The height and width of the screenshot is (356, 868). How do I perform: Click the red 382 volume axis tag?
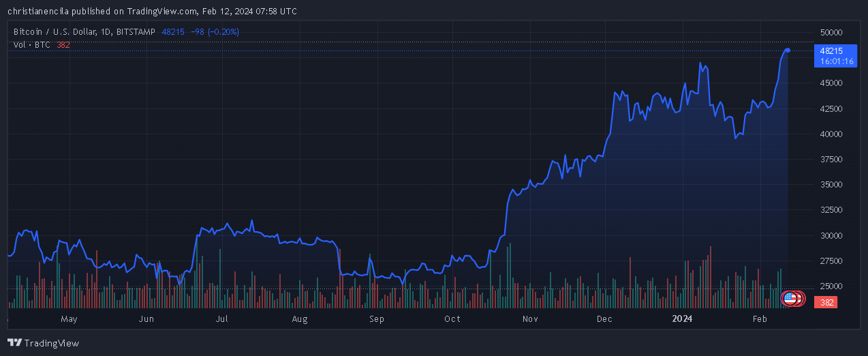pos(827,302)
